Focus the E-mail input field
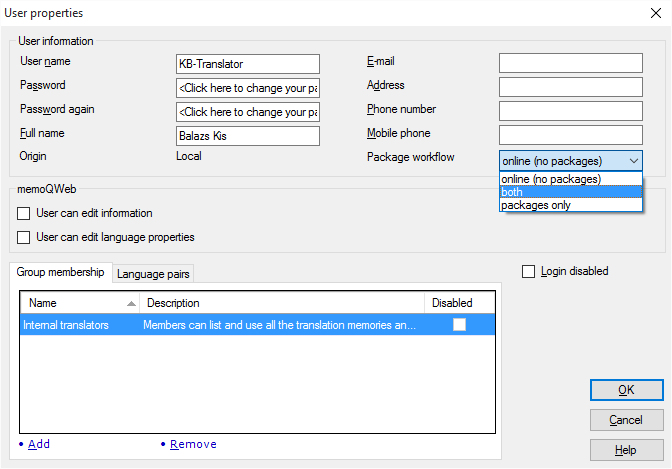 click(x=570, y=64)
